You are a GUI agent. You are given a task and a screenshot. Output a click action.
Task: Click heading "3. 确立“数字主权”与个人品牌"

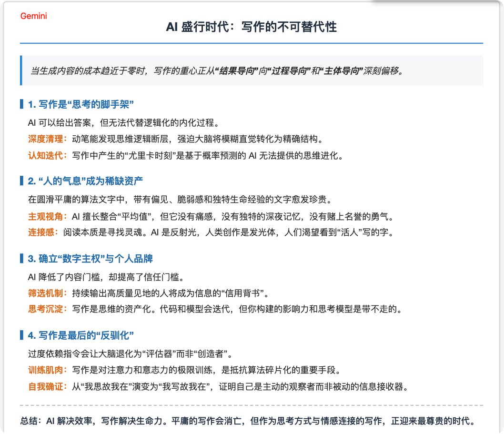pyautogui.click(x=91, y=259)
